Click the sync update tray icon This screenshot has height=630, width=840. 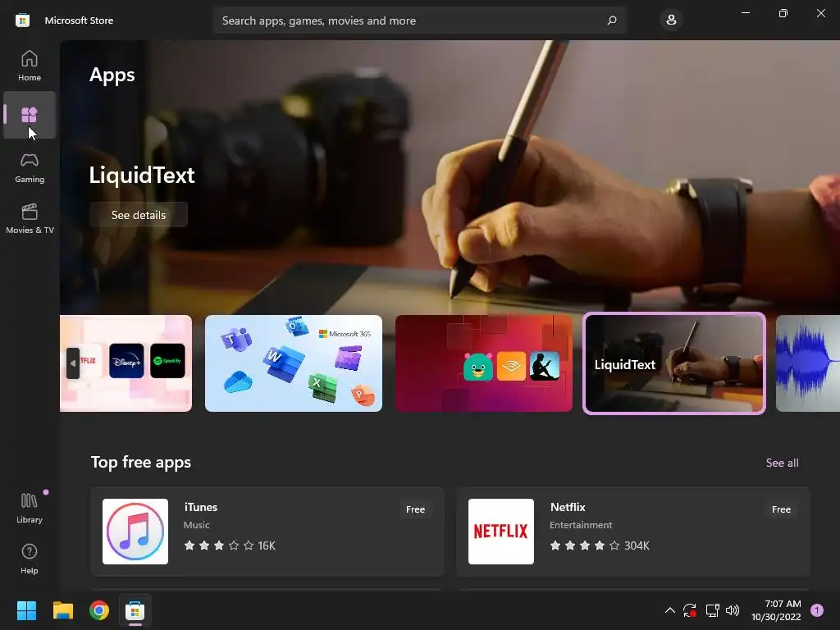689,610
